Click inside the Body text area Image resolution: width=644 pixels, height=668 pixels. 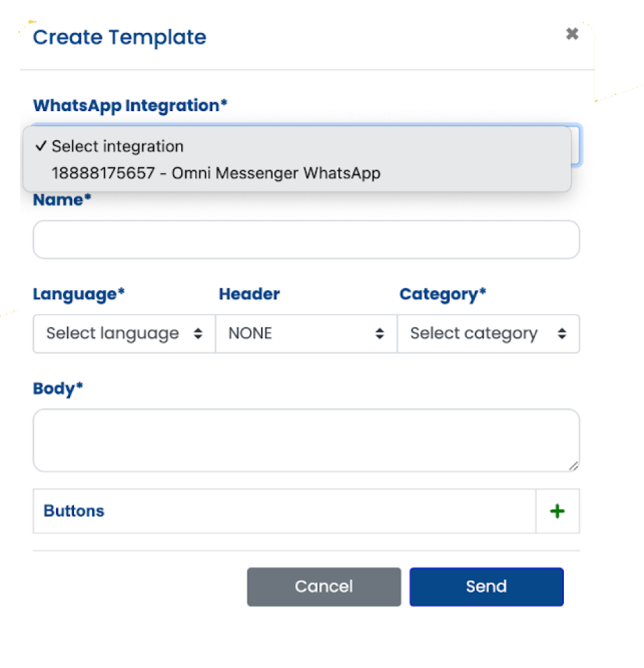[x=305, y=439]
